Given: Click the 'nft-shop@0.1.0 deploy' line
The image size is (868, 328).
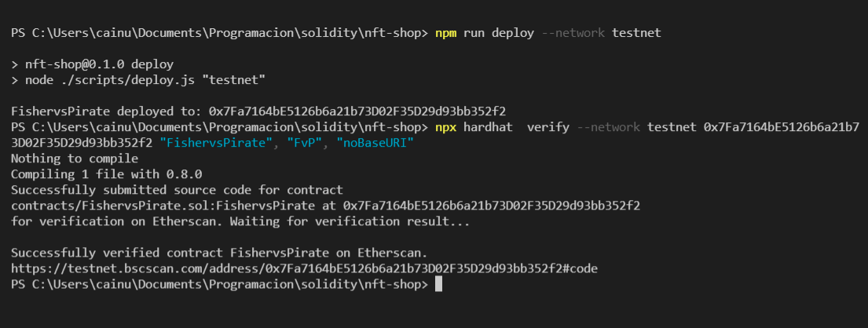Looking at the screenshot, I should point(93,64).
